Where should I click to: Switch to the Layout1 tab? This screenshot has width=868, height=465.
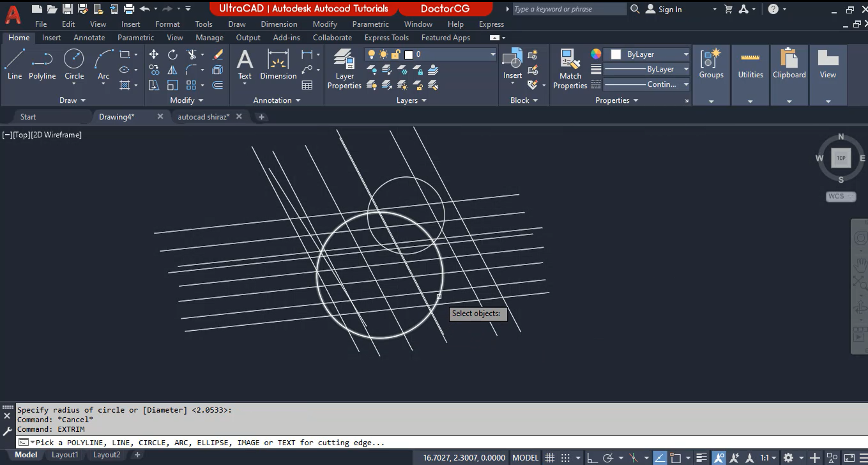[65, 455]
